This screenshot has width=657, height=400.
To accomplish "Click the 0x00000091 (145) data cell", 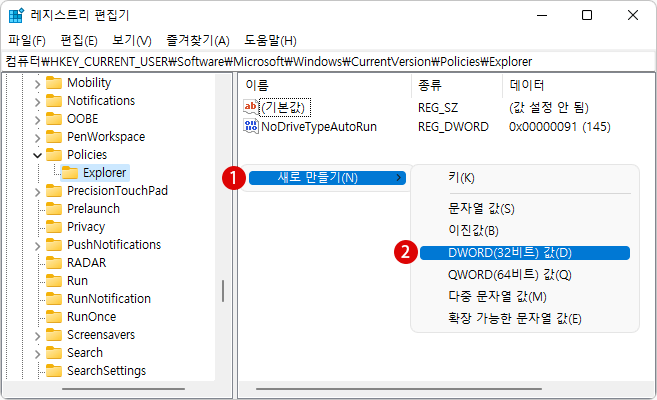I will click(x=560, y=126).
